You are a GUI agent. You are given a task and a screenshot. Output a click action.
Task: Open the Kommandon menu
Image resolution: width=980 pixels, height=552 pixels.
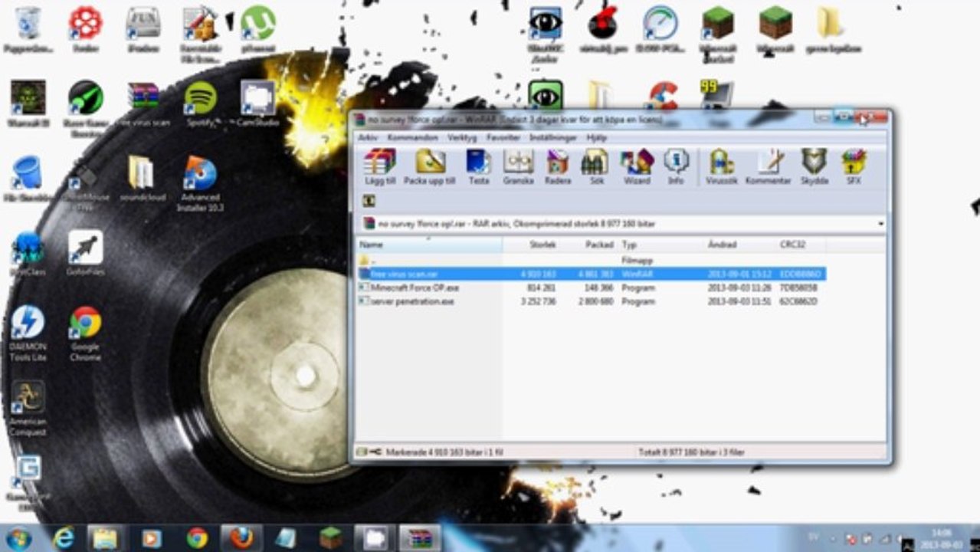pos(412,138)
